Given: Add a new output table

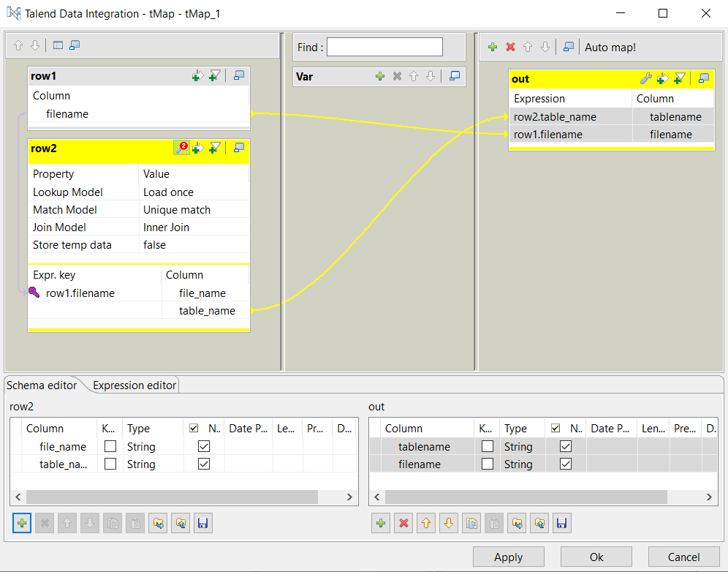Looking at the screenshot, I should point(493,47).
